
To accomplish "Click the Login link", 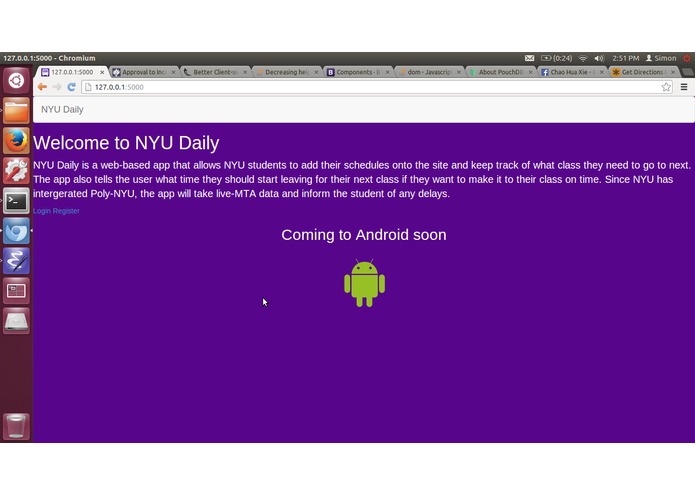I will [42, 211].
